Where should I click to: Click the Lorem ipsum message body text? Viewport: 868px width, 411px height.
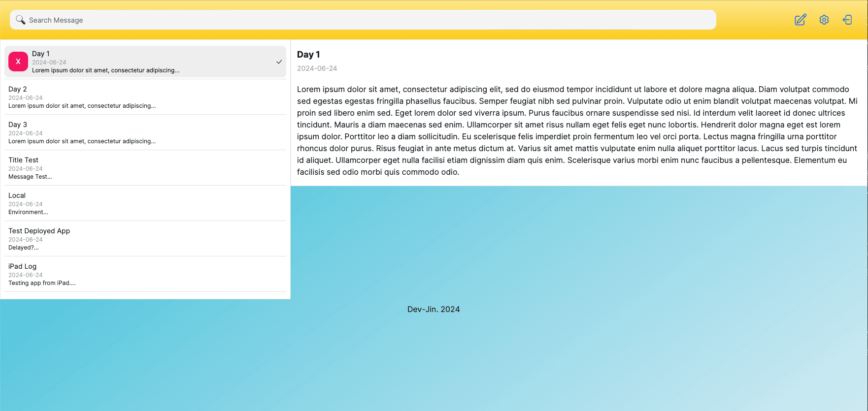point(577,130)
